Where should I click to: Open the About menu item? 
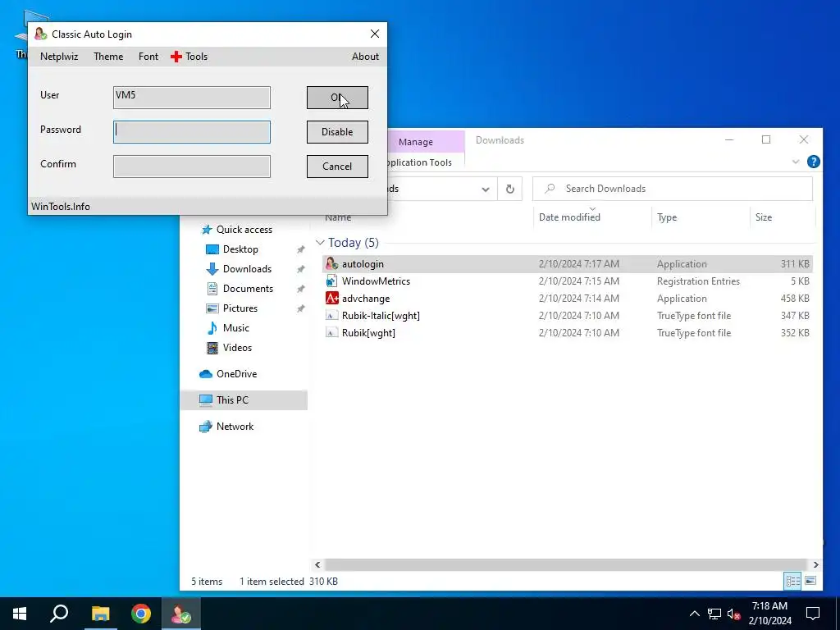(365, 57)
